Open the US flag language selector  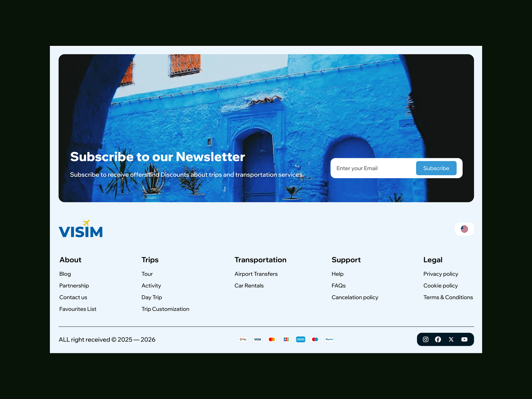(464, 229)
